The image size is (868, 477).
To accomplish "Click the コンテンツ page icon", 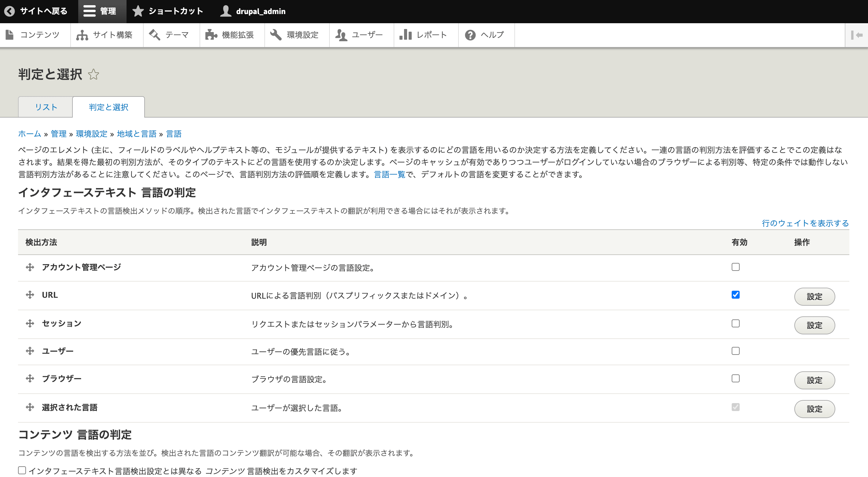I will point(10,35).
